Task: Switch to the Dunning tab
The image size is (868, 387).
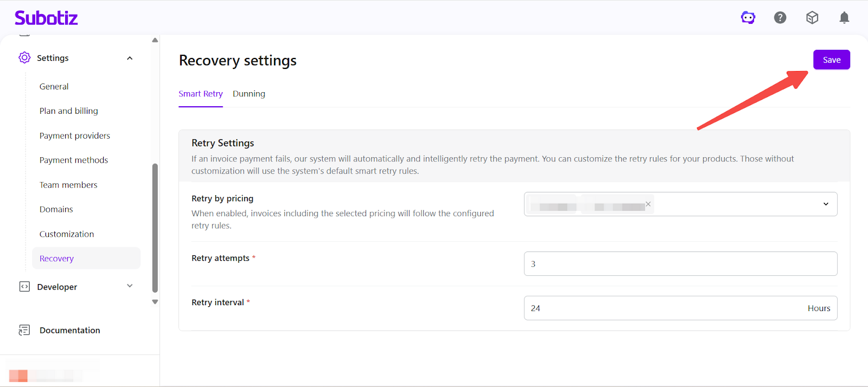Action: point(249,94)
